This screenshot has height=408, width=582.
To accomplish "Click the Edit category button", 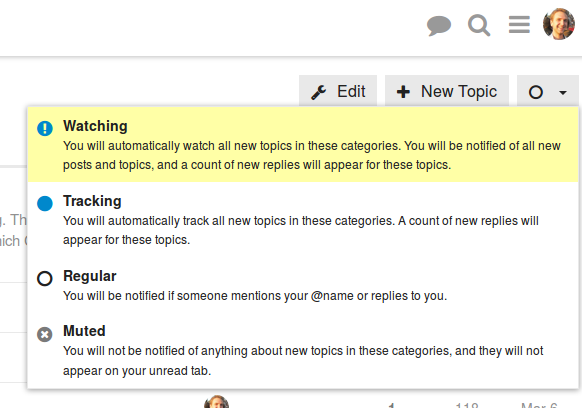I will [338, 91].
